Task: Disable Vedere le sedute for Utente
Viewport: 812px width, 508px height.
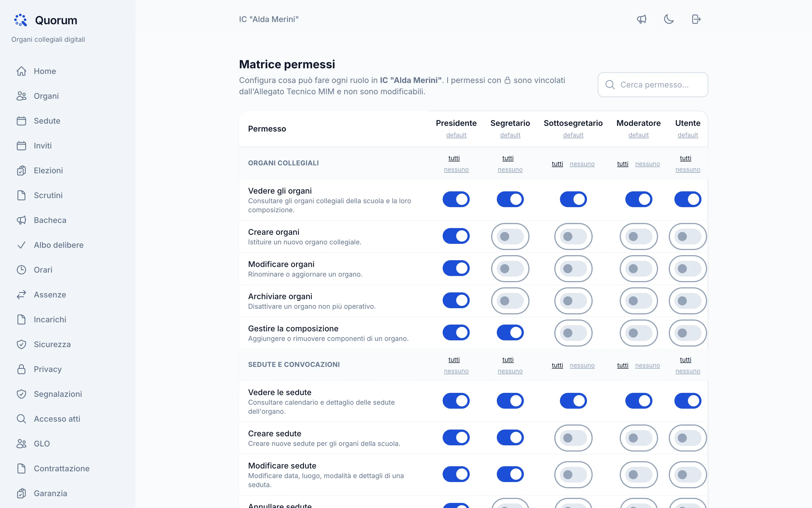Action: pos(687,401)
